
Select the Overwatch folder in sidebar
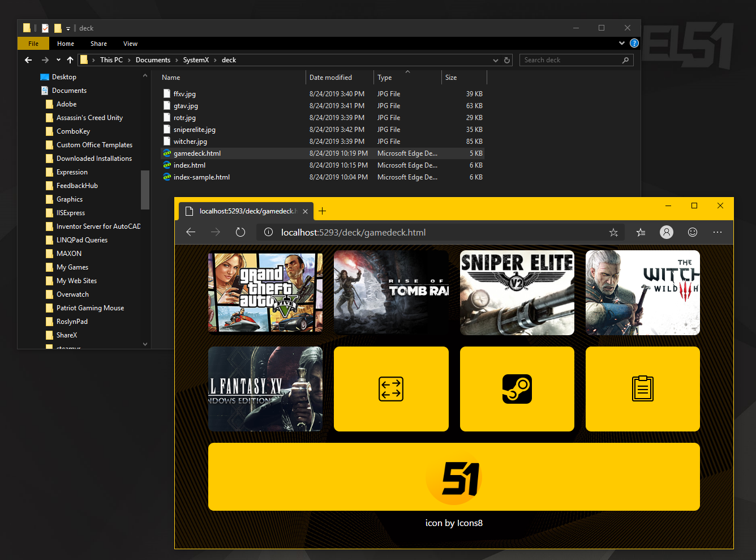tap(72, 294)
